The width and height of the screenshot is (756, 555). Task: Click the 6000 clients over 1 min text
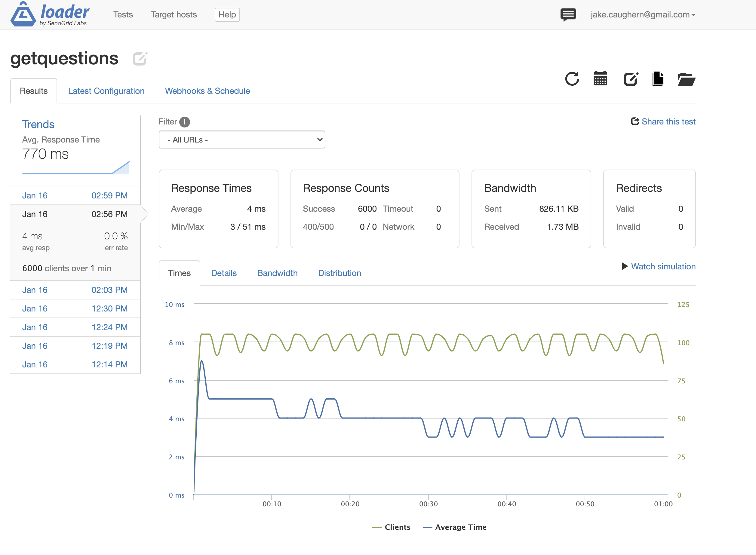tap(66, 268)
